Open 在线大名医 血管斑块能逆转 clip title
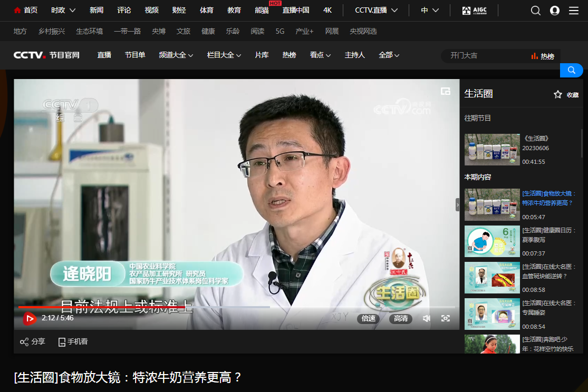Viewport: 588px width, 392px height. tap(548, 271)
